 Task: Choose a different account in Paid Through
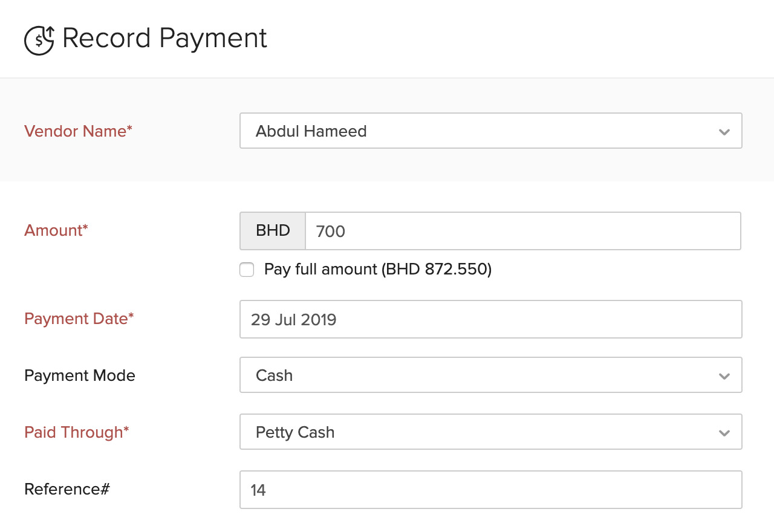[423, 432]
